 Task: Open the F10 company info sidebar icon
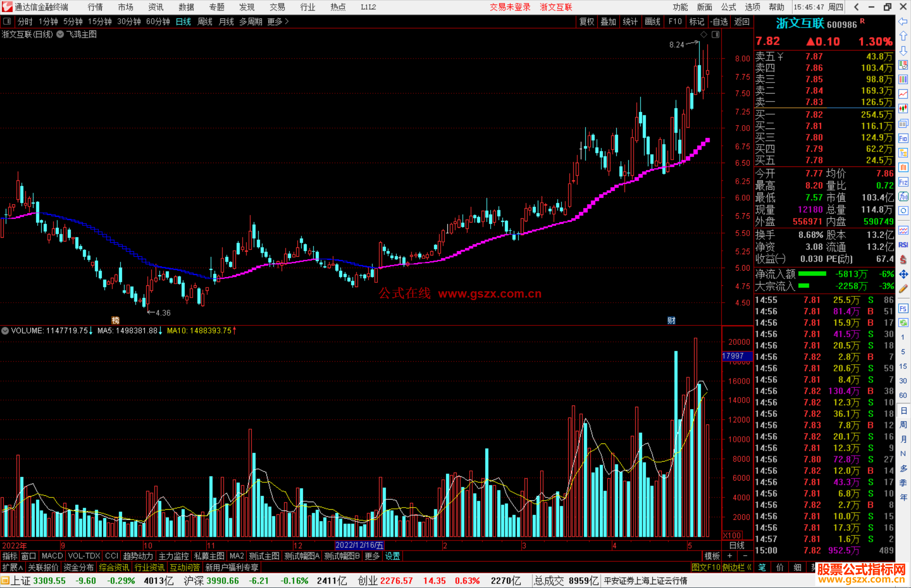(x=903, y=139)
